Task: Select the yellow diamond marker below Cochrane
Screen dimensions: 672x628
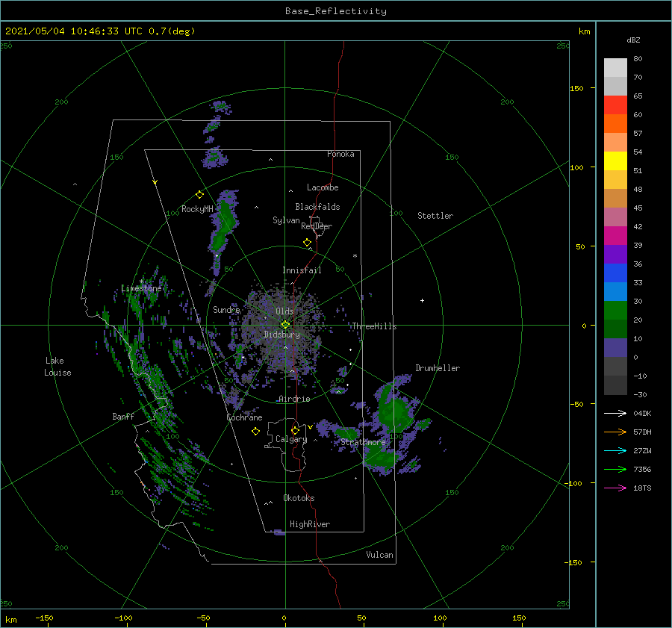Action: (x=255, y=432)
